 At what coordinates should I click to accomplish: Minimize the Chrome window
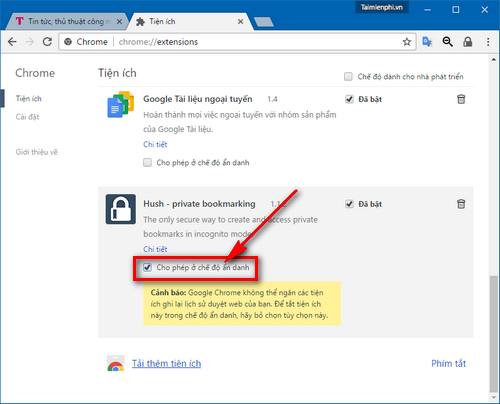(427, 10)
